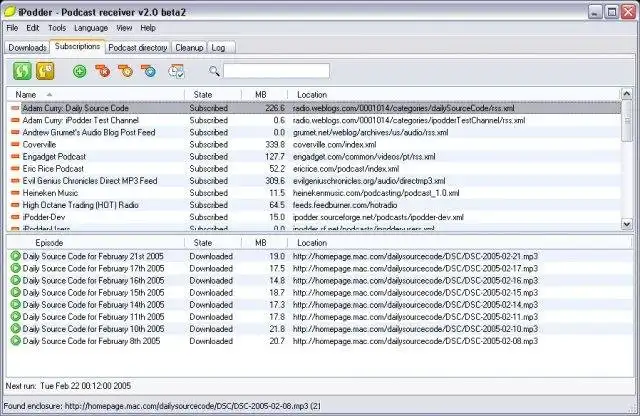Add a new feed with green plus
This screenshot has width=640, height=416.
[80, 71]
